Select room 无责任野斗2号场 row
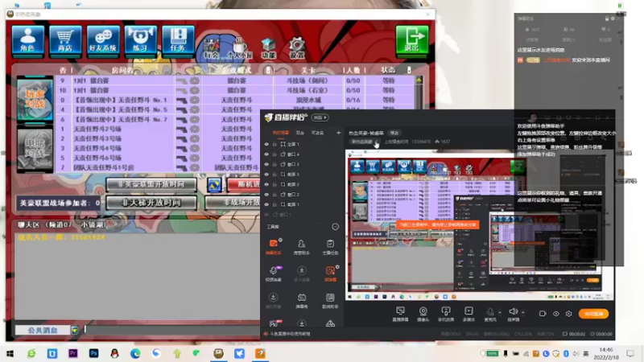 coord(158,129)
